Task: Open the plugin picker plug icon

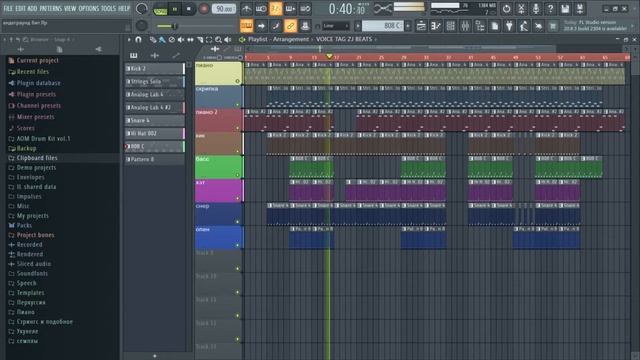Action: tap(509, 26)
